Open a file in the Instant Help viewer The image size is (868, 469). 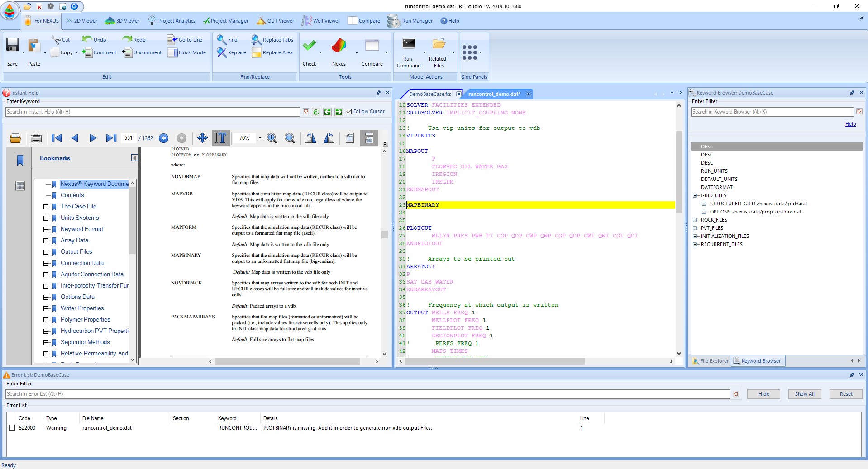coord(15,138)
